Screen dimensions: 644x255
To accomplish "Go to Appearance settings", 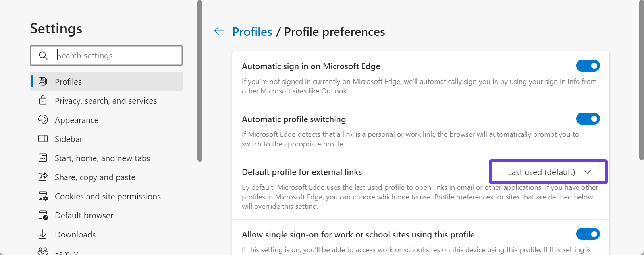I will click(106, 120).
